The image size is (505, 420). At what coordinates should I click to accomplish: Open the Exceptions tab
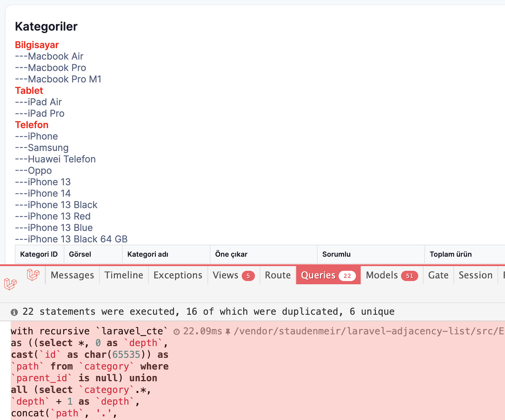tap(178, 275)
